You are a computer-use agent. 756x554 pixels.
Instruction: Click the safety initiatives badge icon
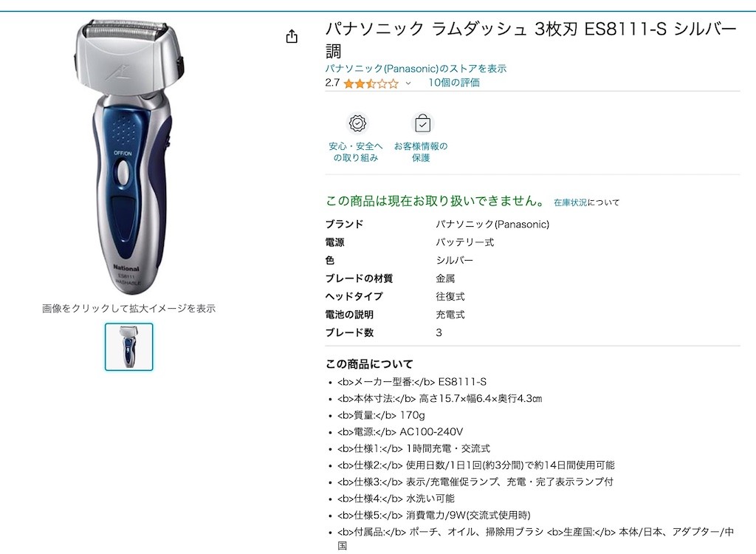tap(357, 123)
